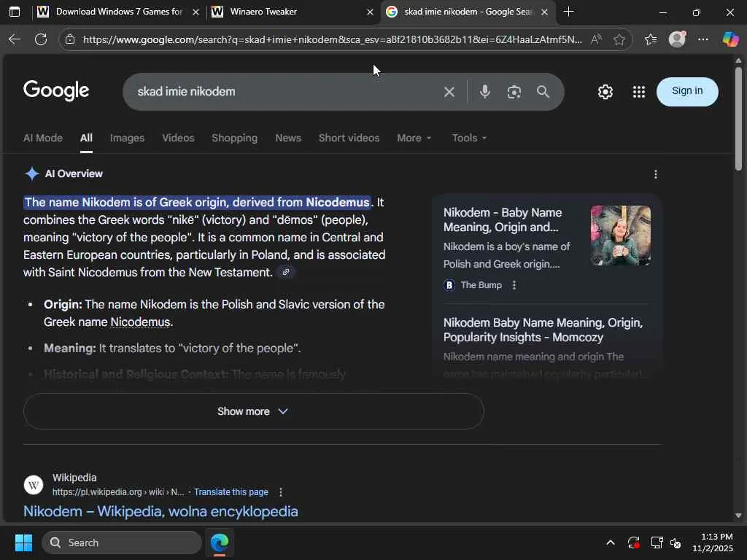Switch to the AI Mode tab
The height and width of the screenshot is (560, 747).
point(43,138)
